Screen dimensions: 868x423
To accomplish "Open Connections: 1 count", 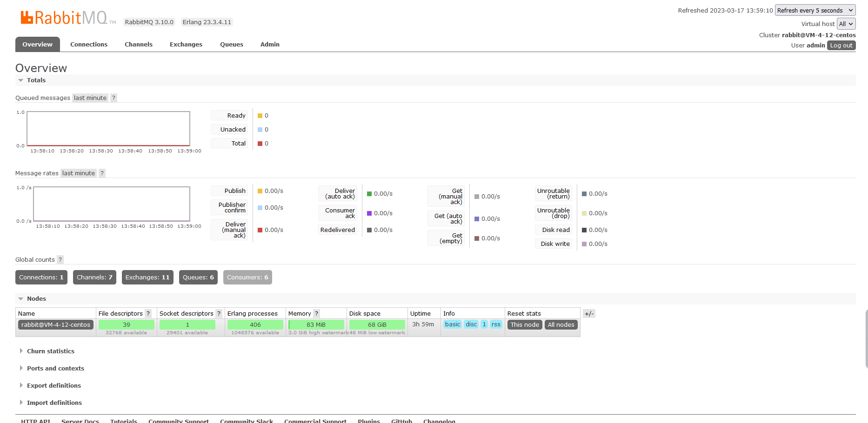I will (41, 277).
